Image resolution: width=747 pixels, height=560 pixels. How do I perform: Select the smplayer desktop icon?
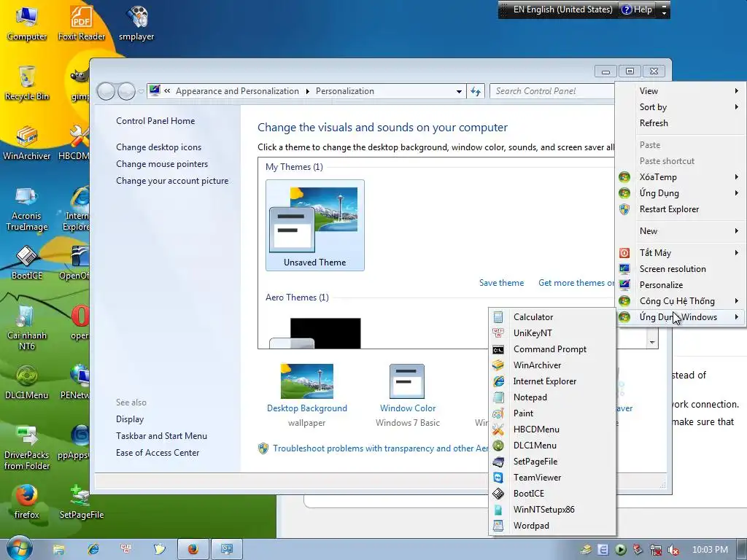[x=136, y=24]
